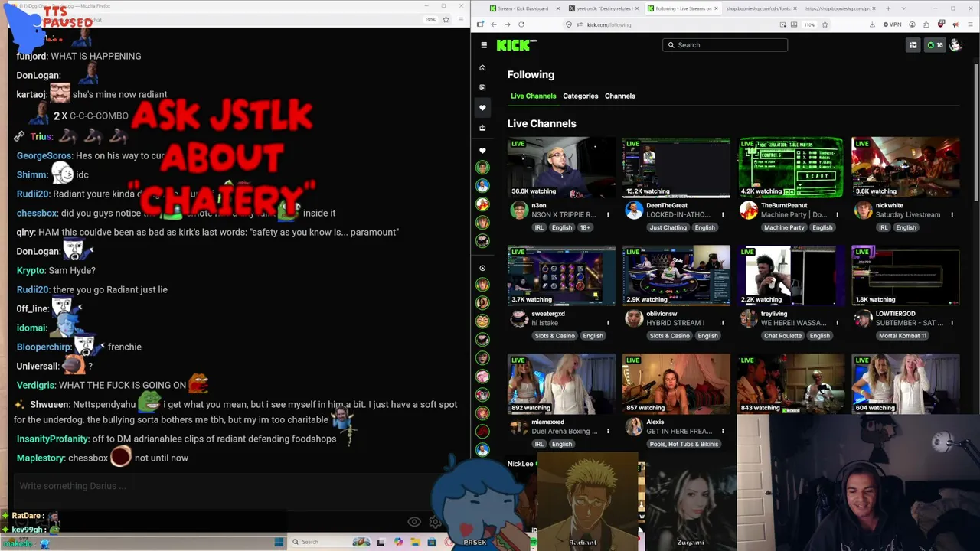Viewport: 980px width, 551px height.
Task: Open Copilot from the Windows taskbar
Action: [x=398, y=542]
